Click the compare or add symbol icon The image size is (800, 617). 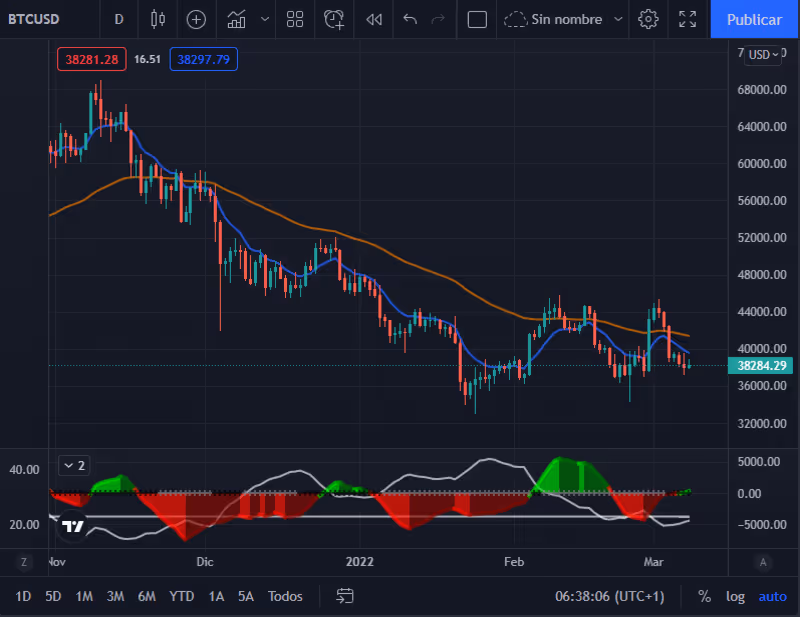coord(196,19)
